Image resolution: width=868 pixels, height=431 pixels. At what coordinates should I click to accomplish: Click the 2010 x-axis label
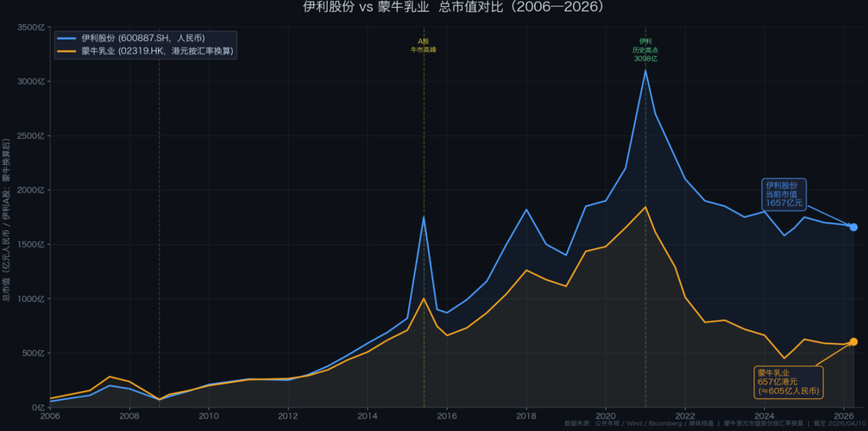[209, 415]
